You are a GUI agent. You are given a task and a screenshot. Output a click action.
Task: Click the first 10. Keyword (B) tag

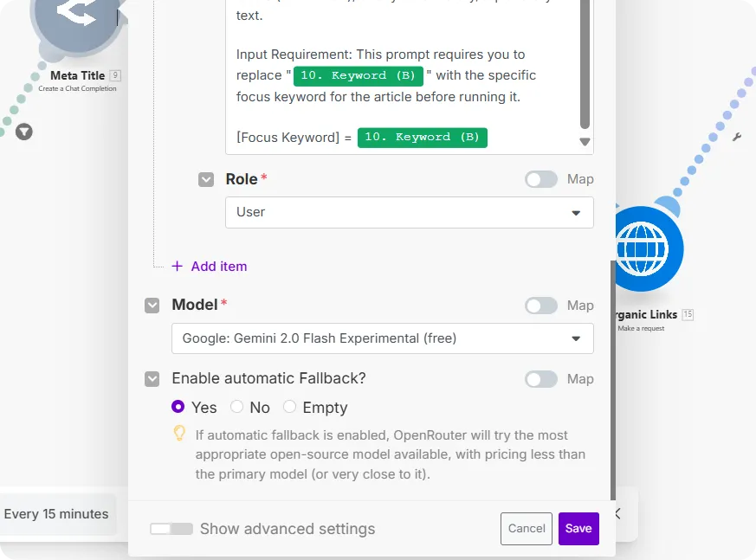coord(359,75)
